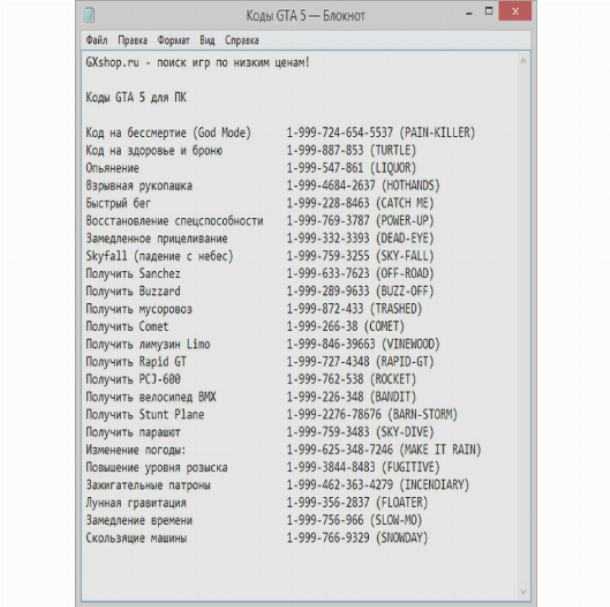610x607 pixels.
Task: Click 'Получить Sanchez' label
Action: tap(133, 274)
